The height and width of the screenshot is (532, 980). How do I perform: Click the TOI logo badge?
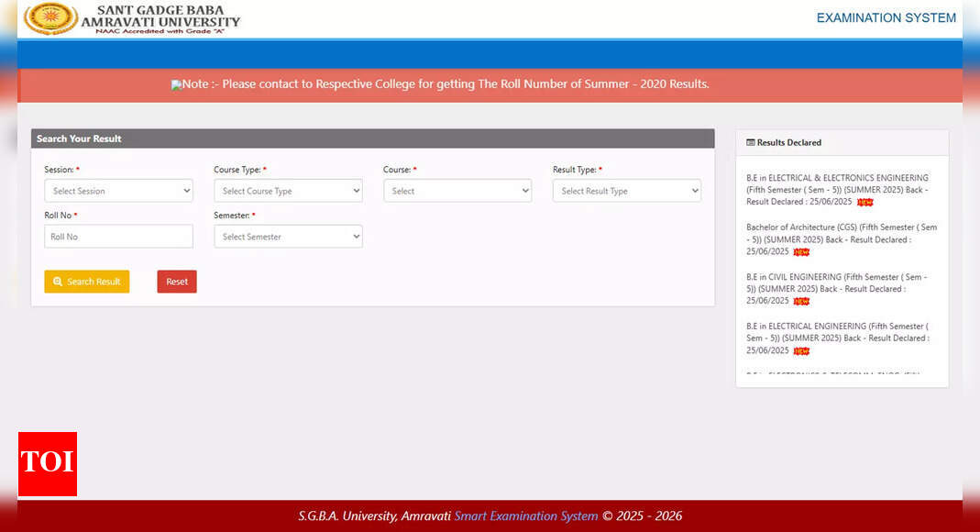48,463
